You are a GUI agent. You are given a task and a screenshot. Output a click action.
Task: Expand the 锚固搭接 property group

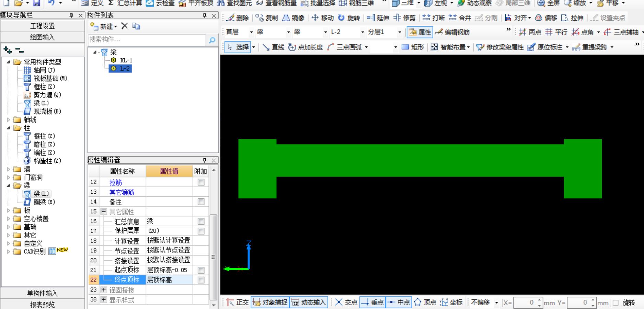(x=104, y=290)
